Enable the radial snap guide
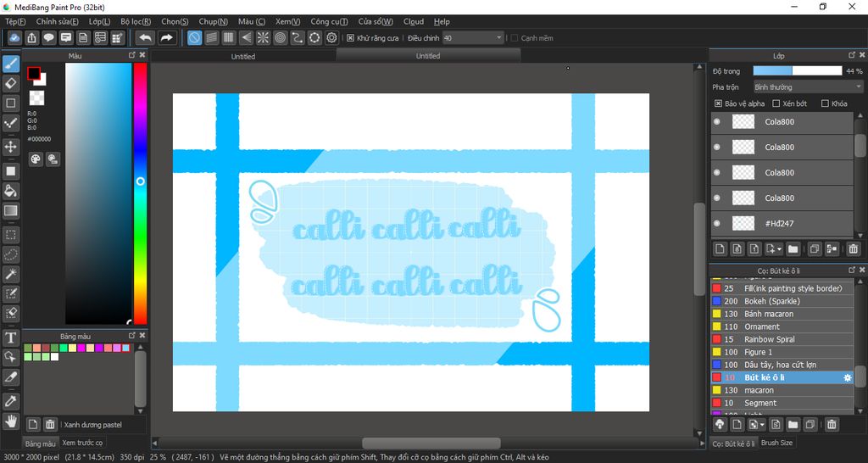 coord(263,37)
